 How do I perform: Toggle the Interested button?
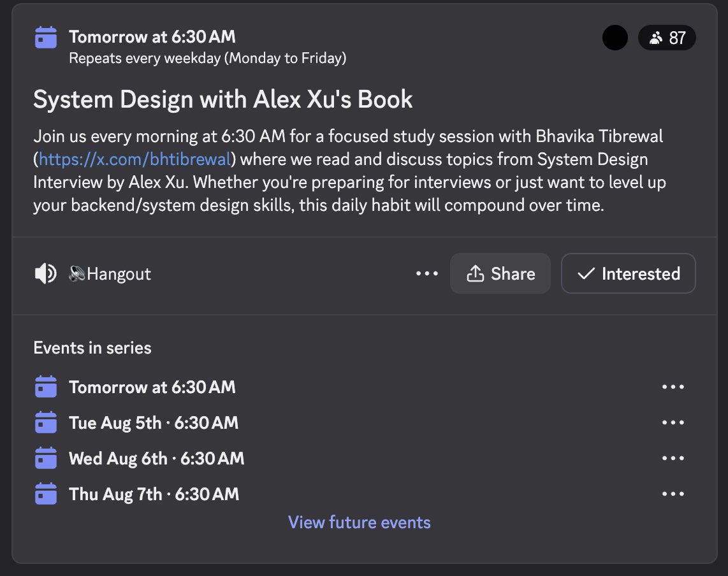point(628,273)
